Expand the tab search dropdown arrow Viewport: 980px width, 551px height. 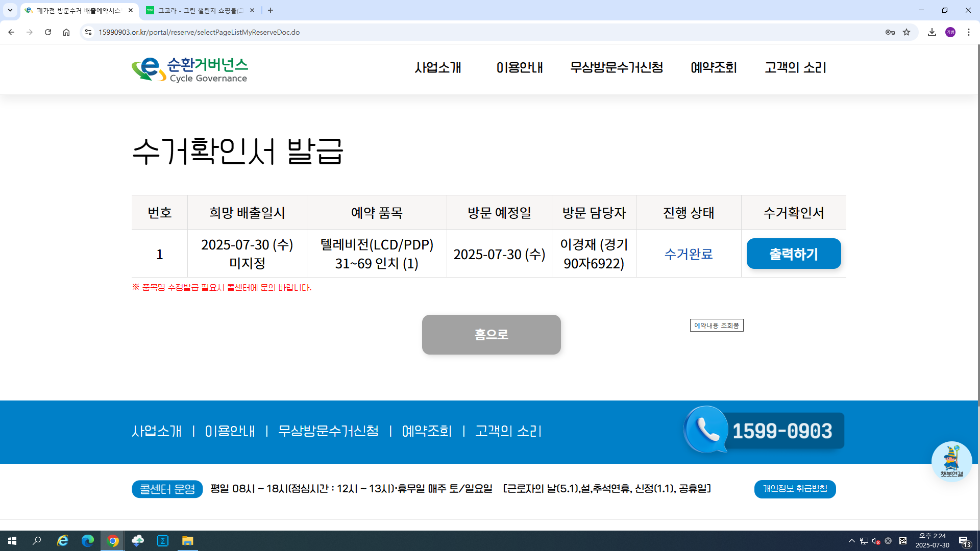coord(10,10)
